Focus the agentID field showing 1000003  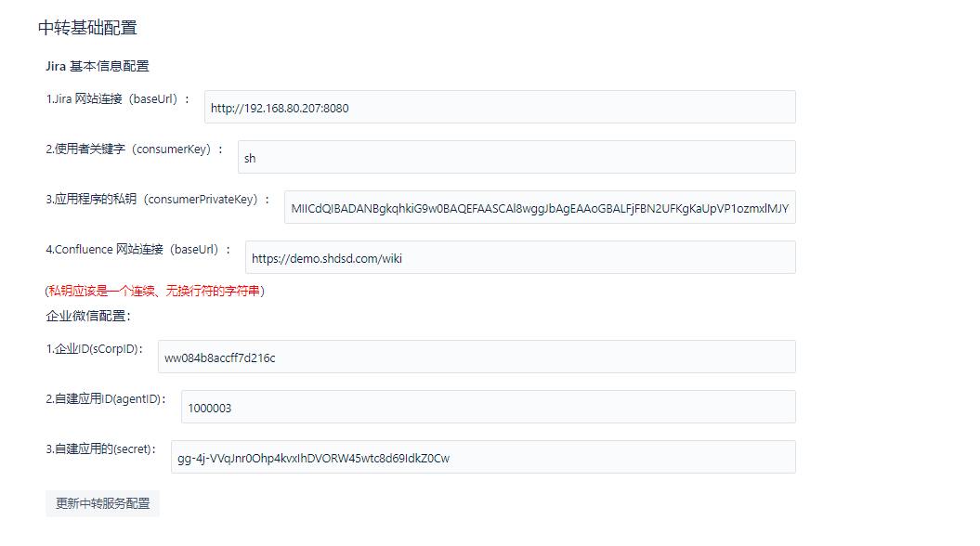point(488,407)
